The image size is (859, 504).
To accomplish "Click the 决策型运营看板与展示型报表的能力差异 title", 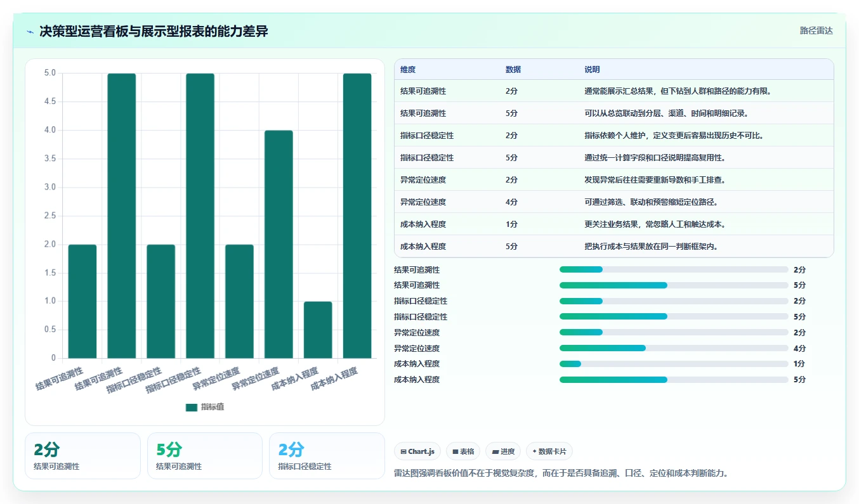I will click(154, 31).
